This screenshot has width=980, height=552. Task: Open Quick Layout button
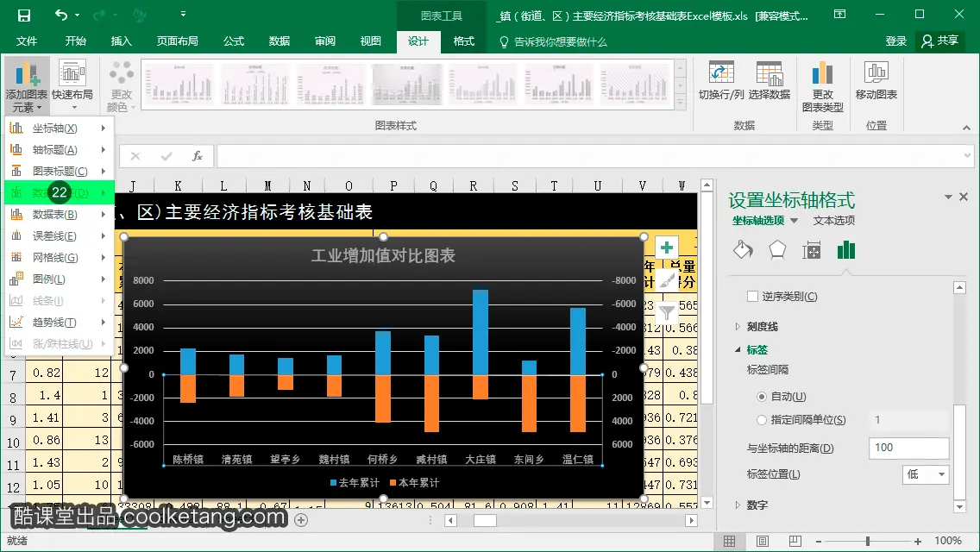point(72,86)
